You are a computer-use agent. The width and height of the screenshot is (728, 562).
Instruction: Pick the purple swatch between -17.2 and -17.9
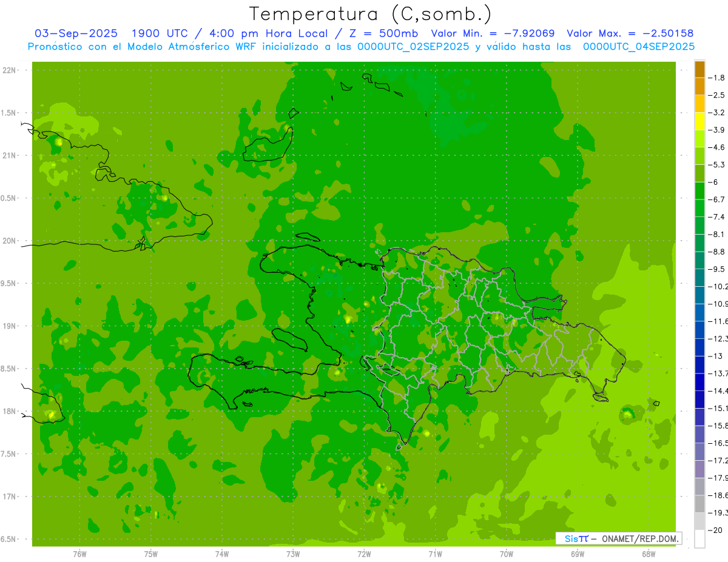(699, 469)
